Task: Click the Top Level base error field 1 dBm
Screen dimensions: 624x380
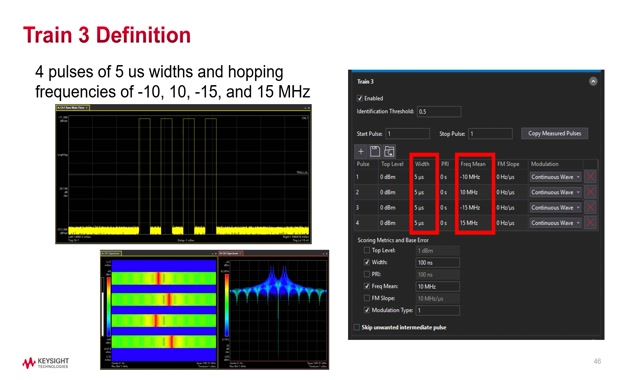Action: [x=438, y=251]
